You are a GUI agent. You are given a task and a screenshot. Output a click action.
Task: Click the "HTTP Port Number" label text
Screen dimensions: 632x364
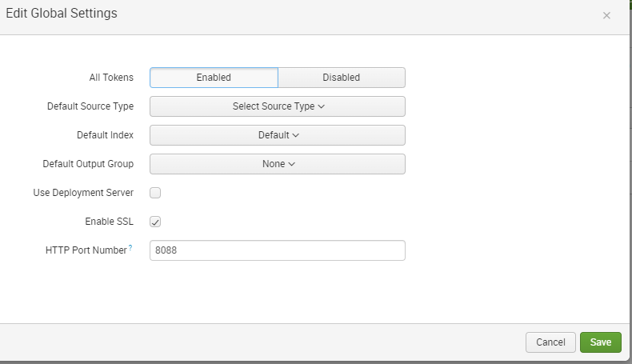point(86,250)
